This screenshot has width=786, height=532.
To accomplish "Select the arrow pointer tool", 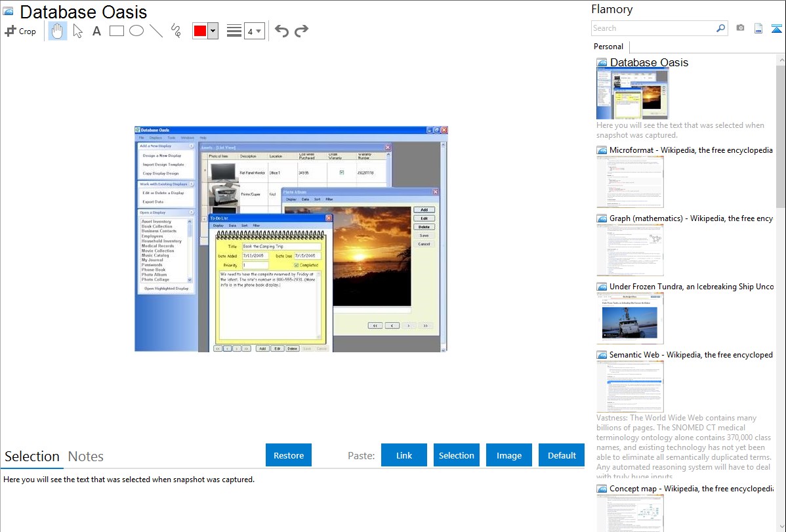I will point(77,31).
